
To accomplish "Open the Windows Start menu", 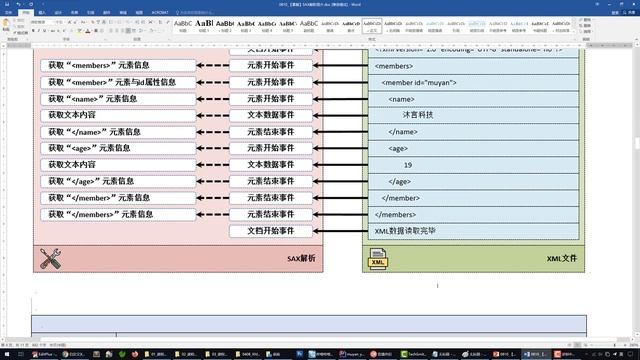I will click(x=7, y=354).
